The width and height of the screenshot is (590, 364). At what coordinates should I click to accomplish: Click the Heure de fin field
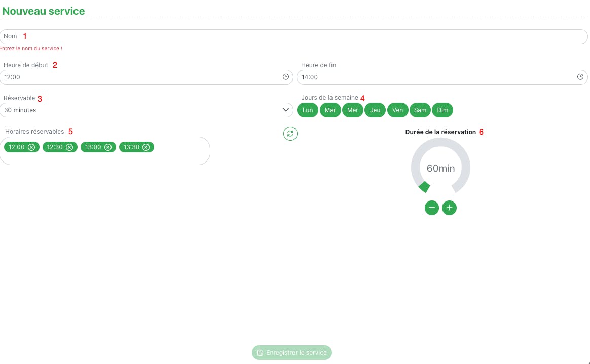click(x=436, y=77)
